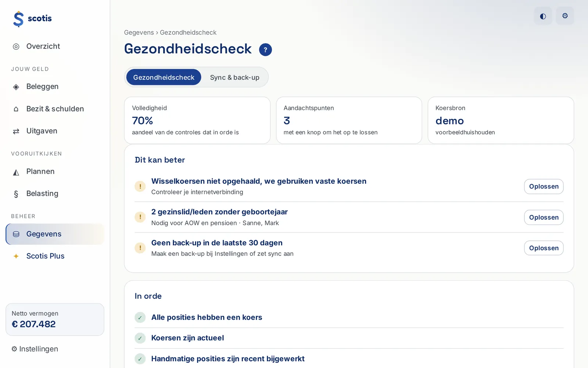Click the Scotis Plus star icon

(x=16, y=256)
